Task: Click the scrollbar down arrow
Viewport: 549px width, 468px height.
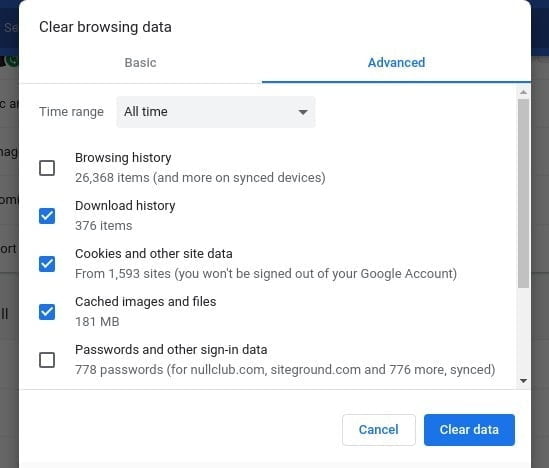Action: (523, 380)
